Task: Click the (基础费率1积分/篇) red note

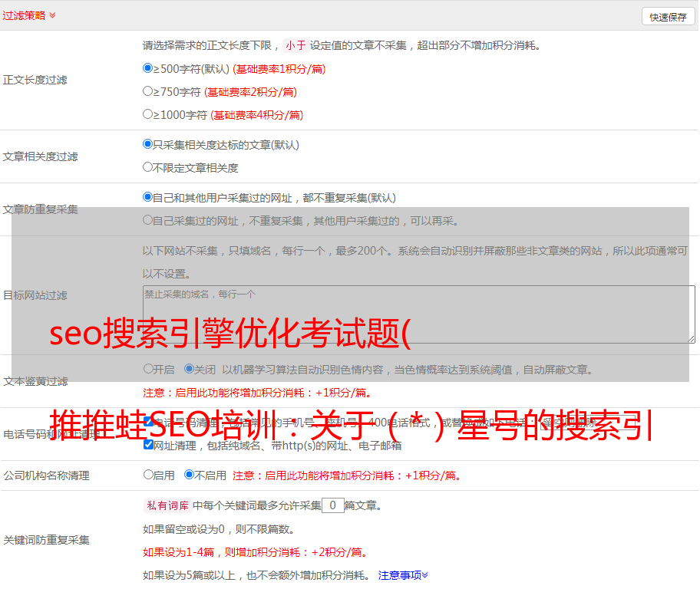Action: pyautogui.click(x=279, y=69)
